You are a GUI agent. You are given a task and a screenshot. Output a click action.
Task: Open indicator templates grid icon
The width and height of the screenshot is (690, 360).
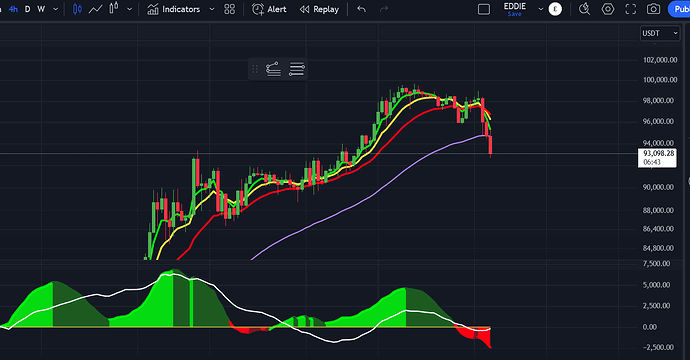click(x=230, y=9)
